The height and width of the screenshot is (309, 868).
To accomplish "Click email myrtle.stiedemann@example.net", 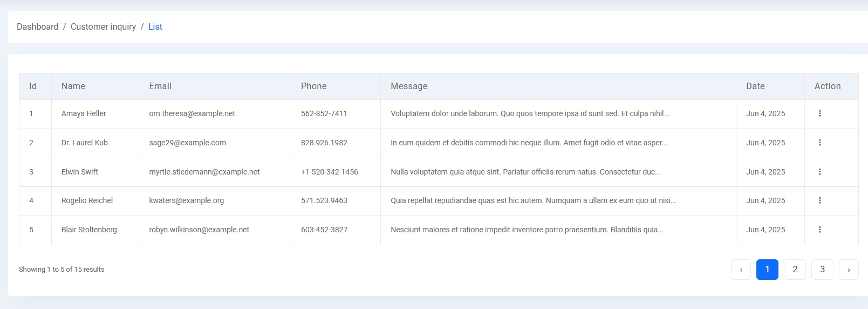I will click(x=204, y=172).
